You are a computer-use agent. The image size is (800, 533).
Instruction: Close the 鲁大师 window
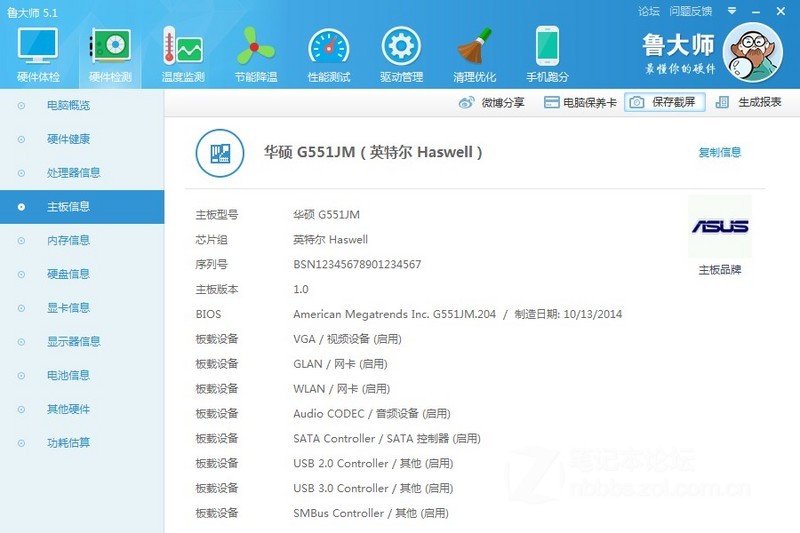click(781, 11)
